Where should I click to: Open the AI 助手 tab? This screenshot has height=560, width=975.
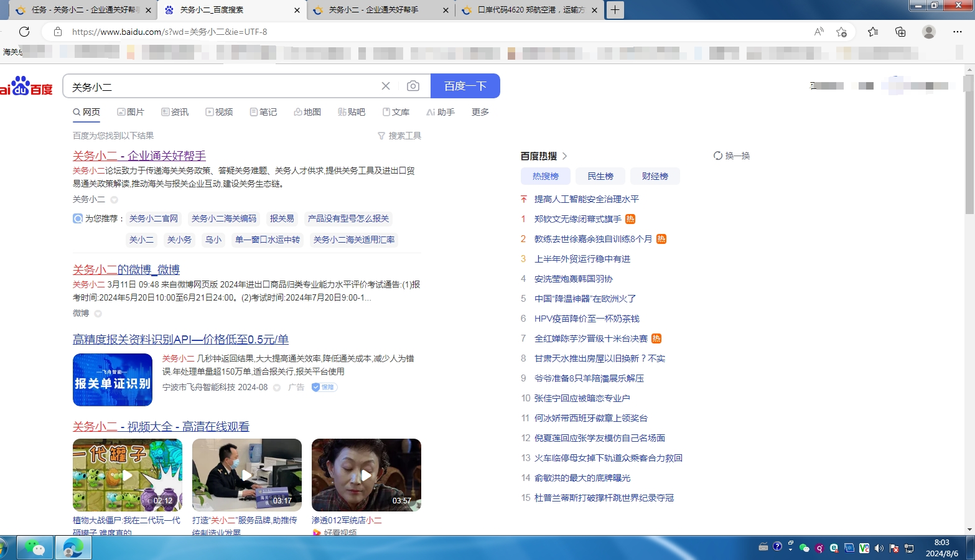tap(441, 112)
